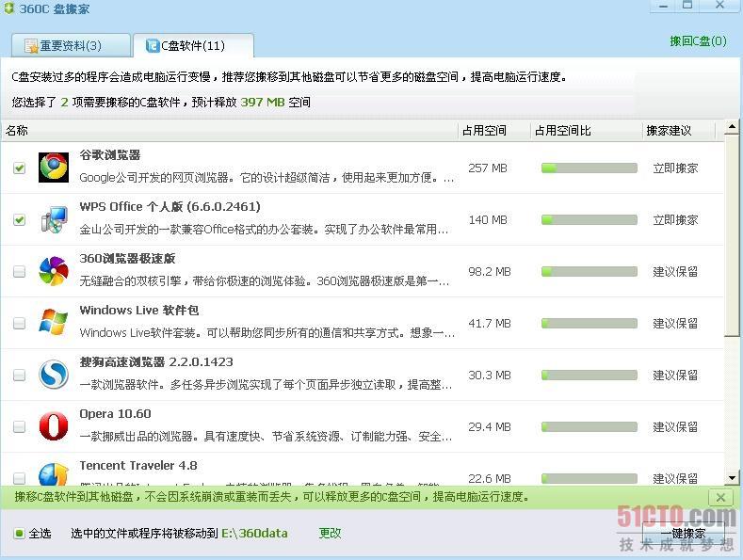Image resolution: width=743 pixels, height=560 pixels.
Task: Click the Opera 10.60 space usage bar
Action: pyautogui.click(x=590, y=426)
